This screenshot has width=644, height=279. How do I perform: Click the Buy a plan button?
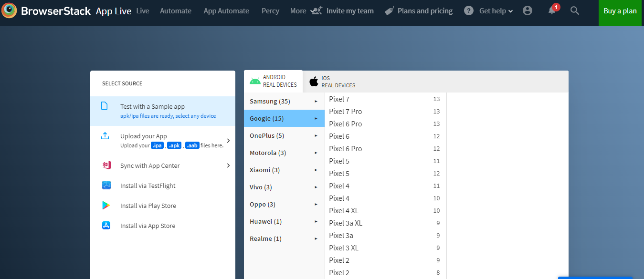pos(620,11)
